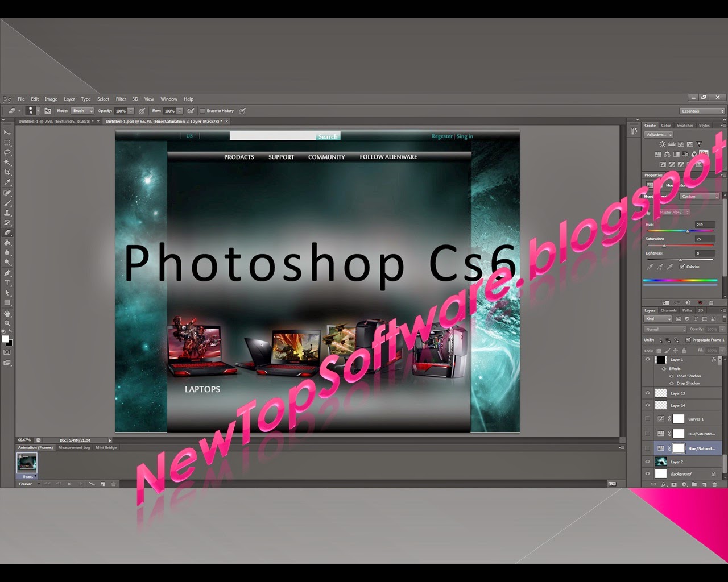Open the eraser Mode dropdown showing Brush
728x582 pixels.
coord(82,111)
